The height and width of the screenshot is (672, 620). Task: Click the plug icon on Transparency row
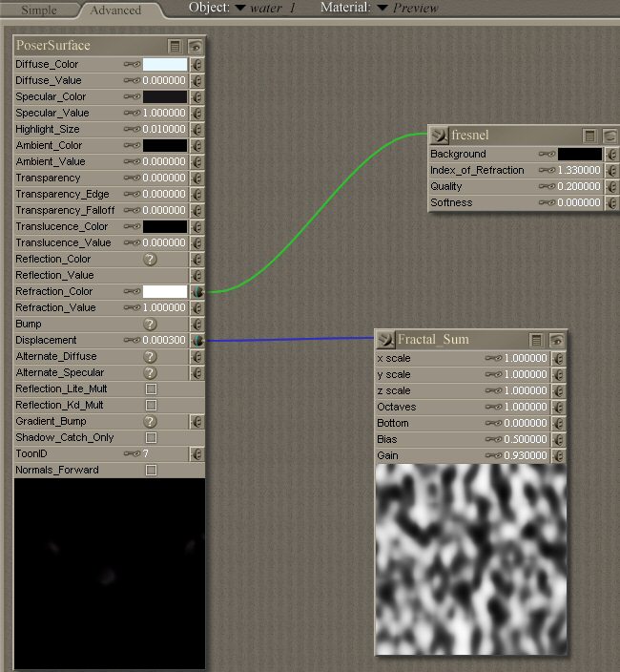(196, 178)
